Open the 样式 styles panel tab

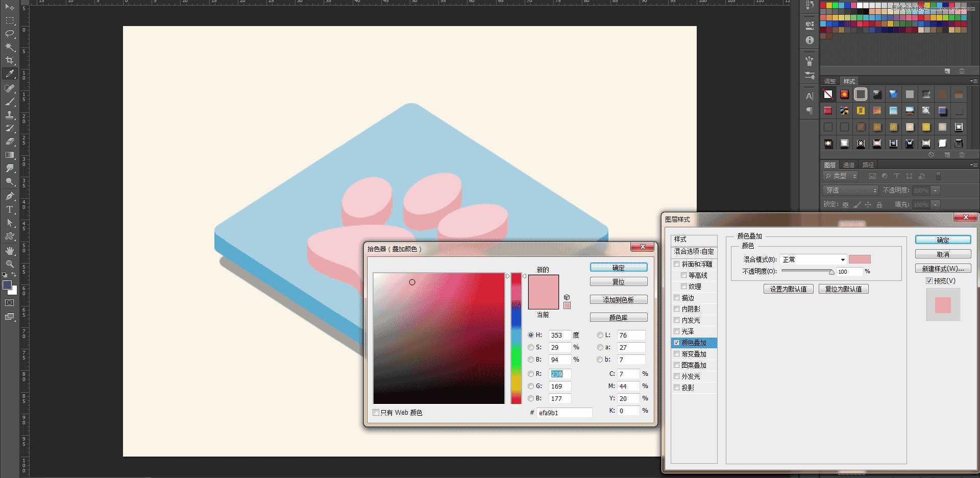point(849,81)
